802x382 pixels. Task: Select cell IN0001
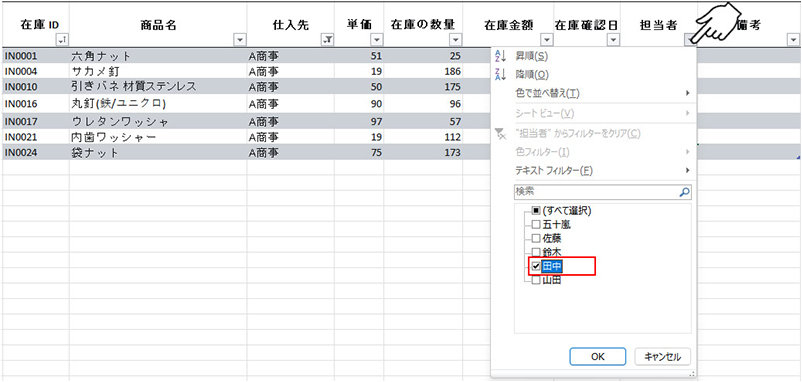pos(36,56)
